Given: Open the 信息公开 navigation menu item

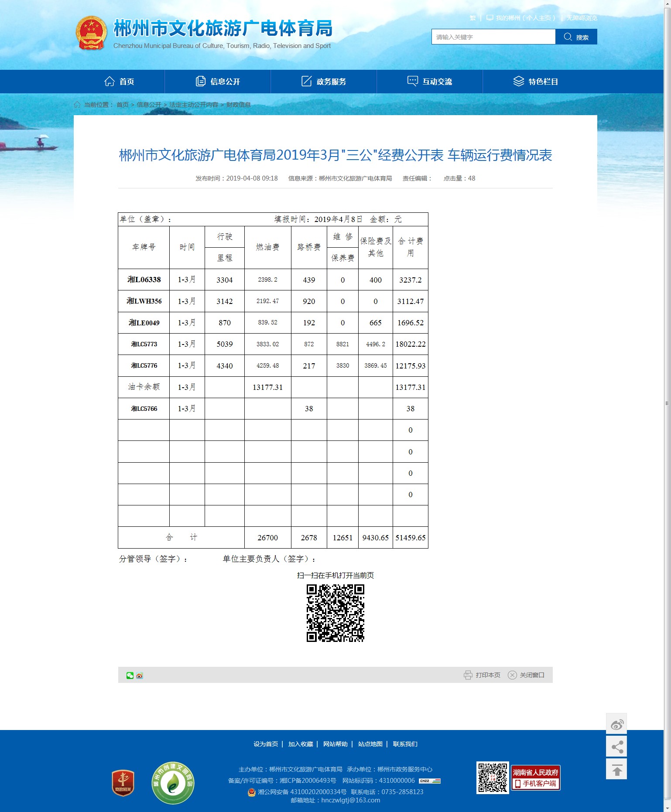Looking at the screenshot, I should 218,82.
